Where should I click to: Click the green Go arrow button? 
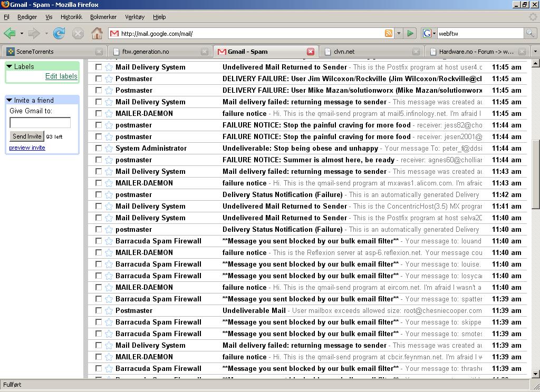point(410,33)
